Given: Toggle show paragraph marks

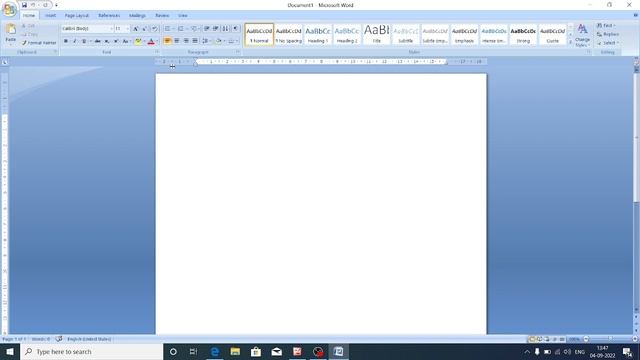Looking at the screenshot, I should (x=236, y=29).
